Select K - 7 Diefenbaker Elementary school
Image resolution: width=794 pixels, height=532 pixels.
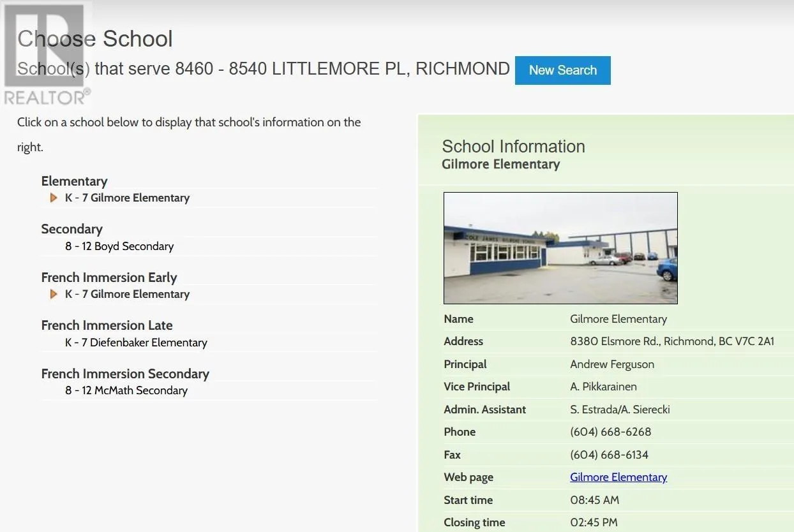[x=136, y=343]
